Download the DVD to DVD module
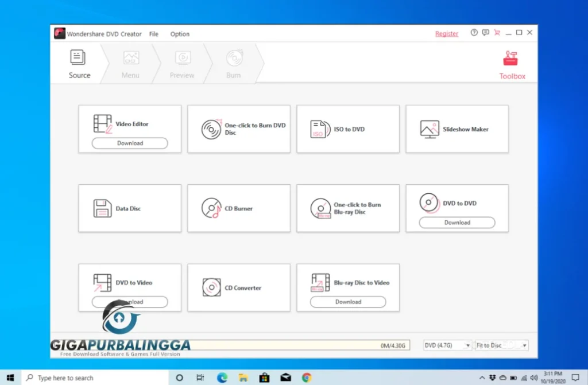588x385 pixels. [x=457, y=223]
